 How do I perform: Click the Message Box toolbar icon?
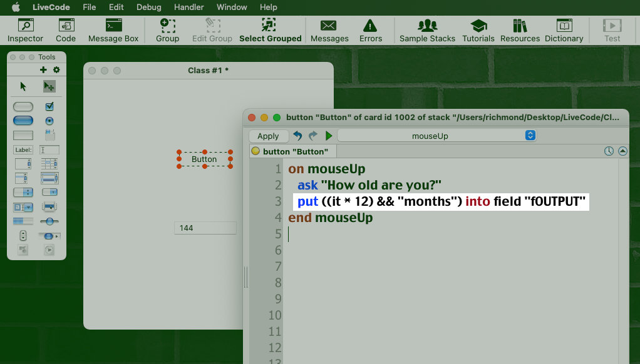click(x=113, y=30)
